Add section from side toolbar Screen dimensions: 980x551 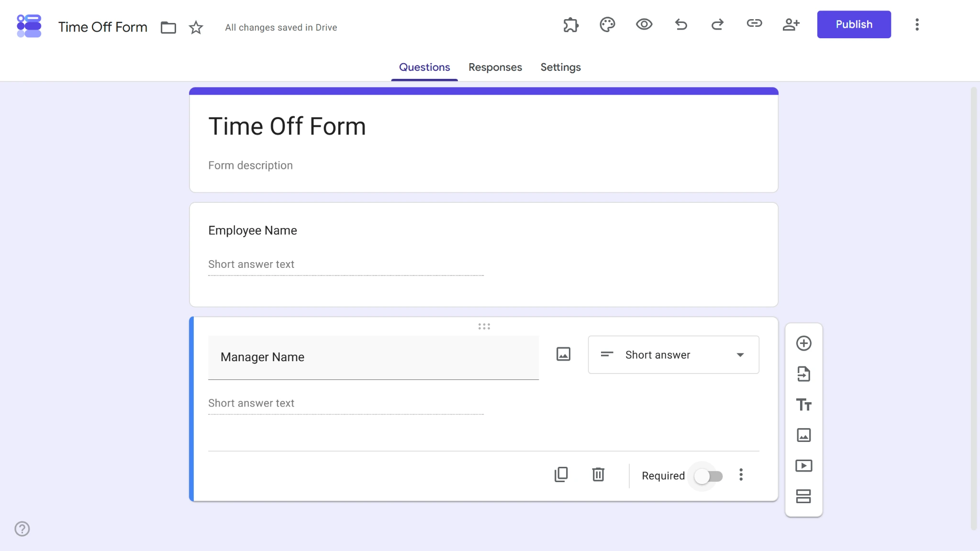(803, 496)
